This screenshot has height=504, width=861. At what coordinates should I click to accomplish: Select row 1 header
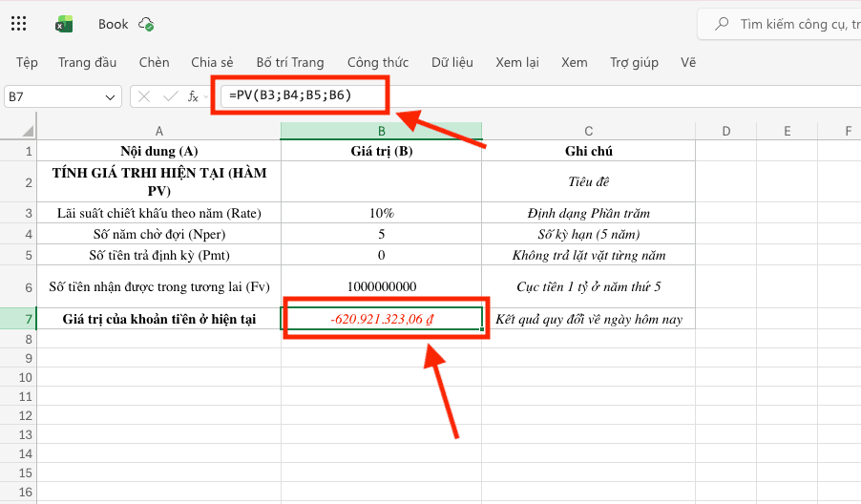(x=18, y=151)
